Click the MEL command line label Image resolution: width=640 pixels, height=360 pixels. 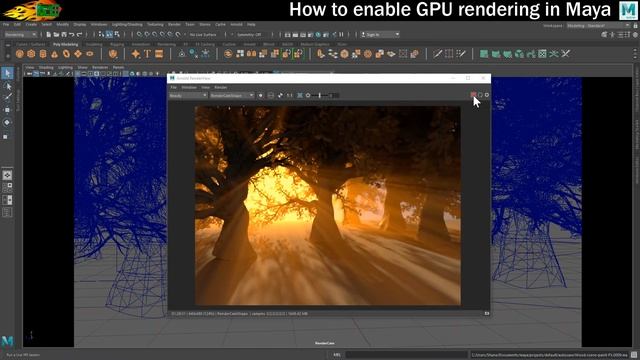point(337,355)
